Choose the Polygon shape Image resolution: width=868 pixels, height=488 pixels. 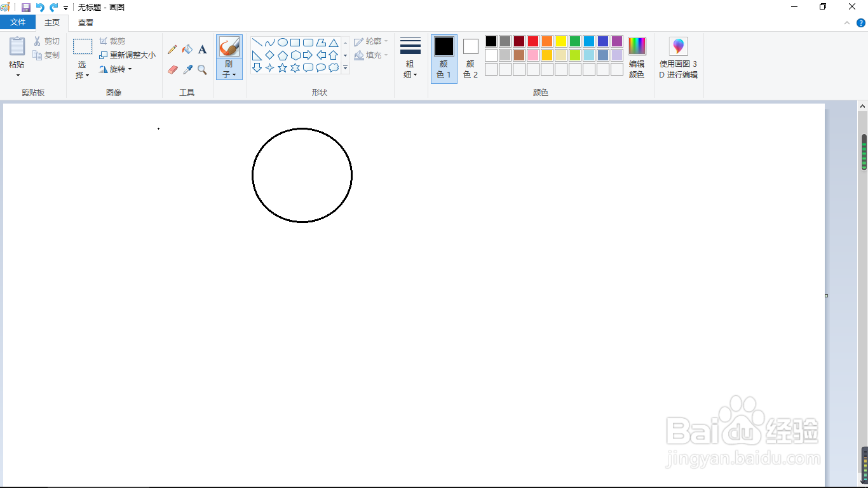pyautogui.click(x=321, y=43)
